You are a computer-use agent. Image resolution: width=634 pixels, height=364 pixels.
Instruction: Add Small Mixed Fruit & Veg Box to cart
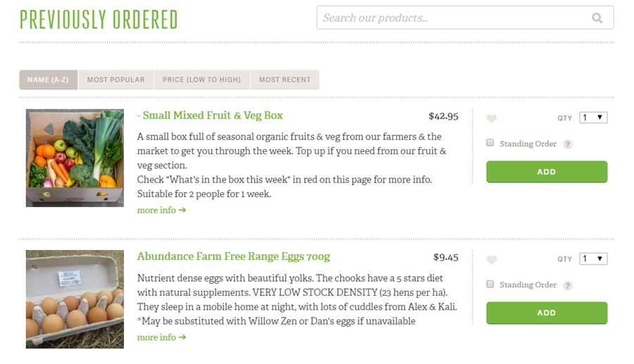(546, 172)
